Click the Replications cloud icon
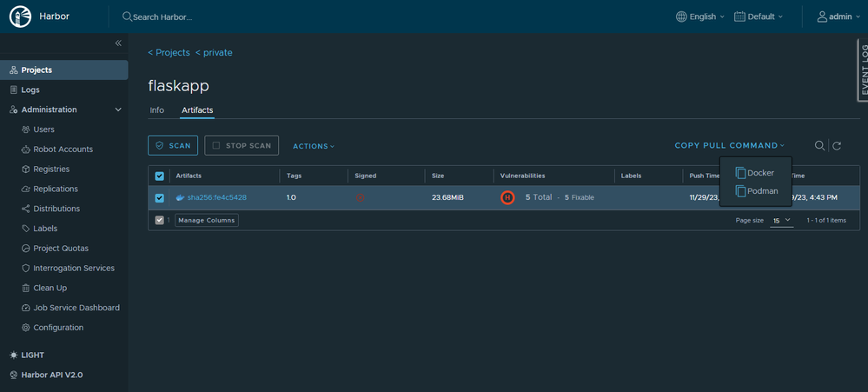 25,189
